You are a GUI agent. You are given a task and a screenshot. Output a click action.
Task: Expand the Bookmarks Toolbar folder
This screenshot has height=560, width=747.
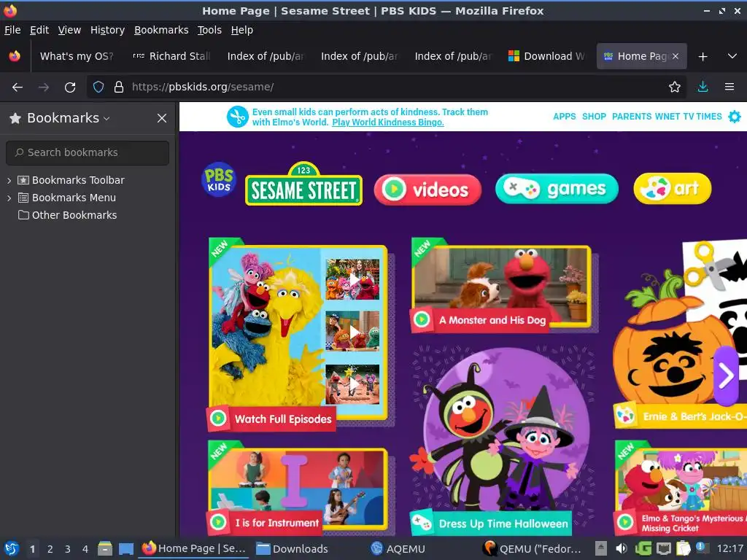9,181
